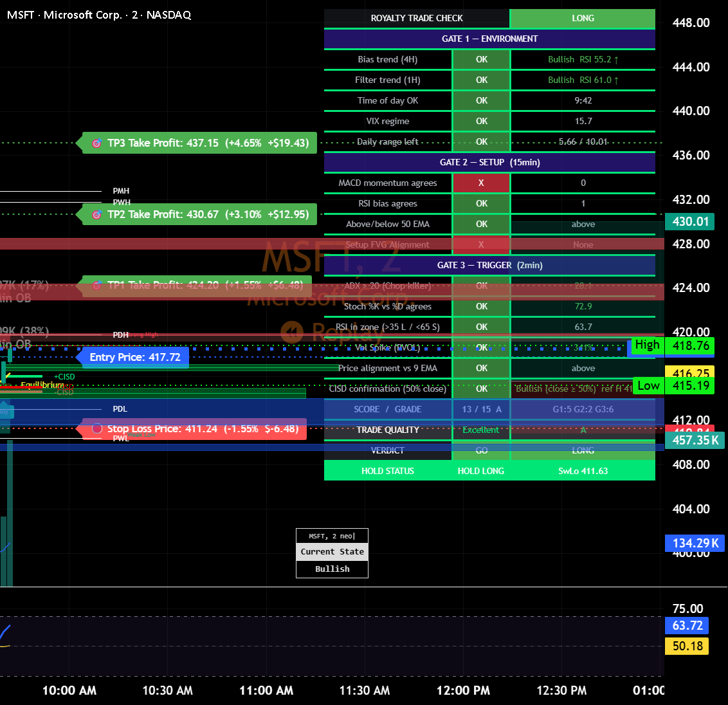This screenshot has width=728, height=705.
Task: Click the PWL level label
Action: click(121, 439)
